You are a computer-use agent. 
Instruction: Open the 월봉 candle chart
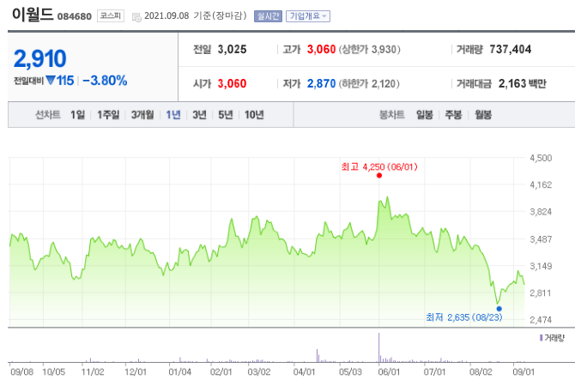click(x=483, y=115)
